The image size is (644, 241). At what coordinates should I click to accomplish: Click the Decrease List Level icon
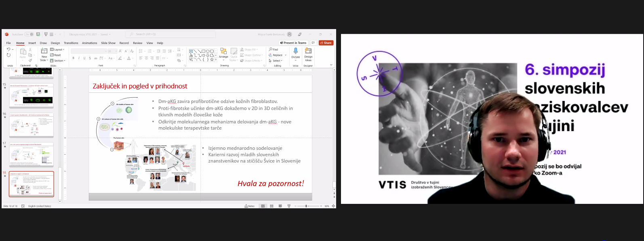[x=158, y=51]
